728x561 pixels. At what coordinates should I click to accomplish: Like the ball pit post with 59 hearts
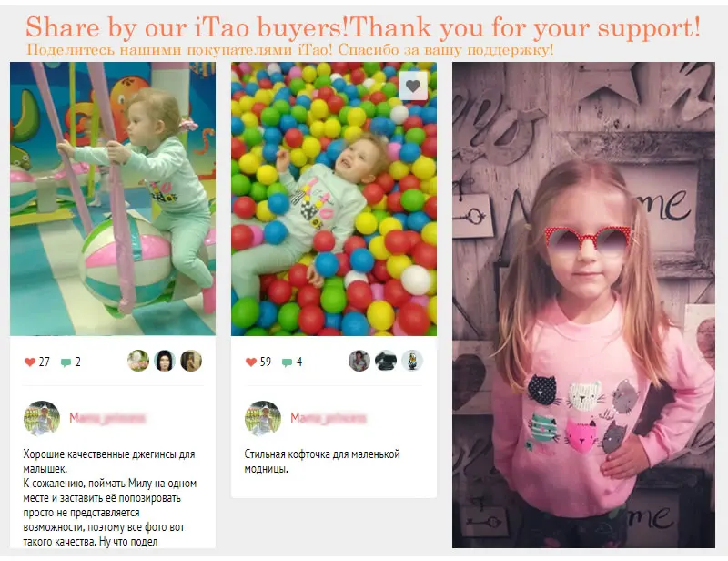point(251,362)
